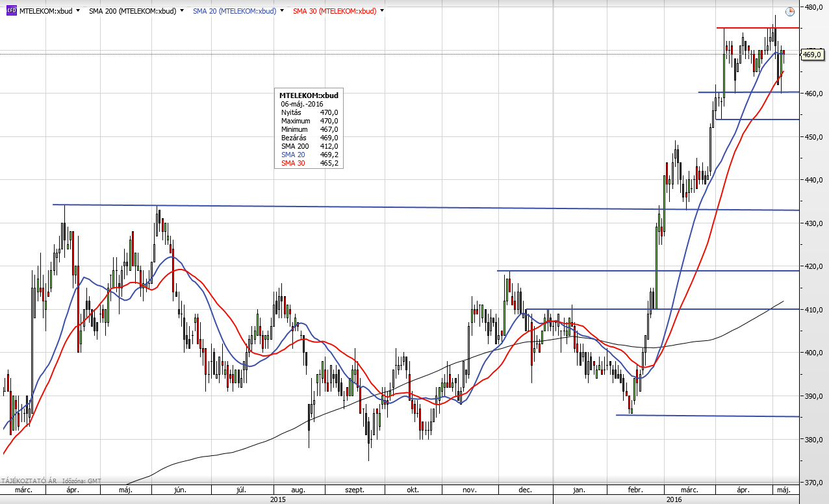The width and height of the screenshot is (829, 504).
Task: Click the 2016 year label
Action: click(674, 499)
